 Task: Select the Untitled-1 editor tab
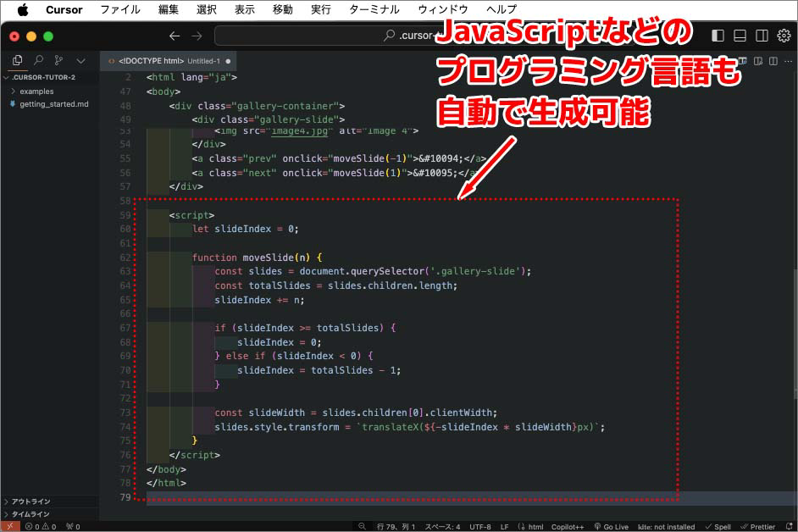169,61
